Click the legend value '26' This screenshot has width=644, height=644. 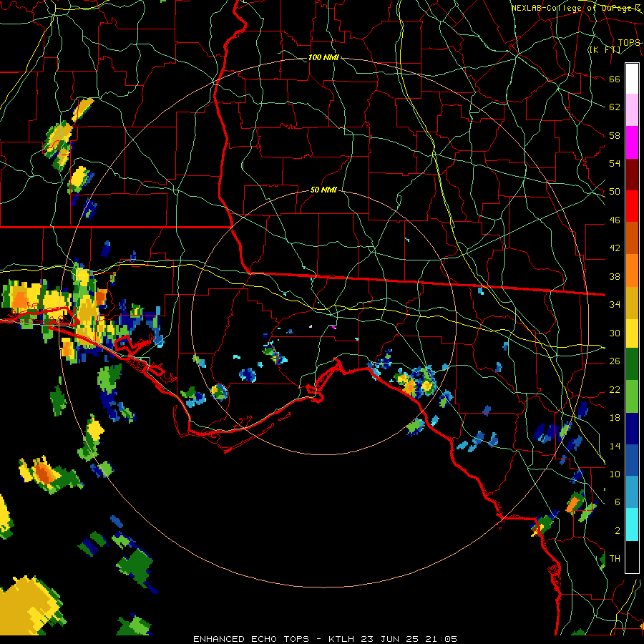[x=615, y=361]
